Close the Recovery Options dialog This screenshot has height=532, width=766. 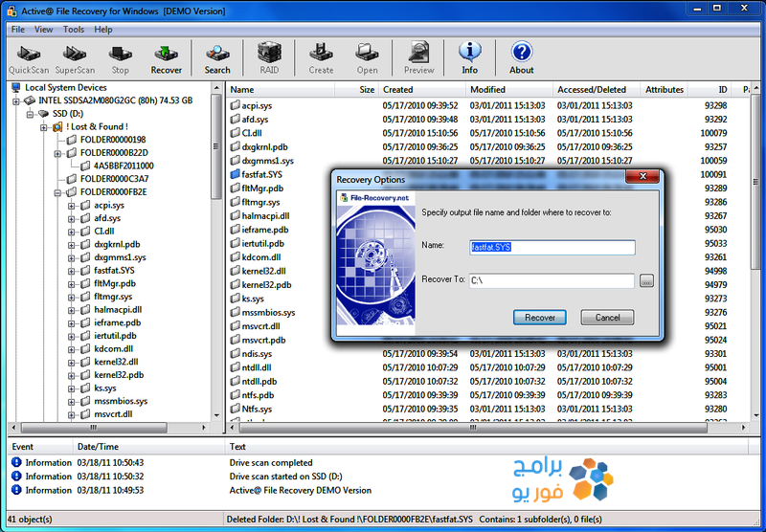[642, 176]
